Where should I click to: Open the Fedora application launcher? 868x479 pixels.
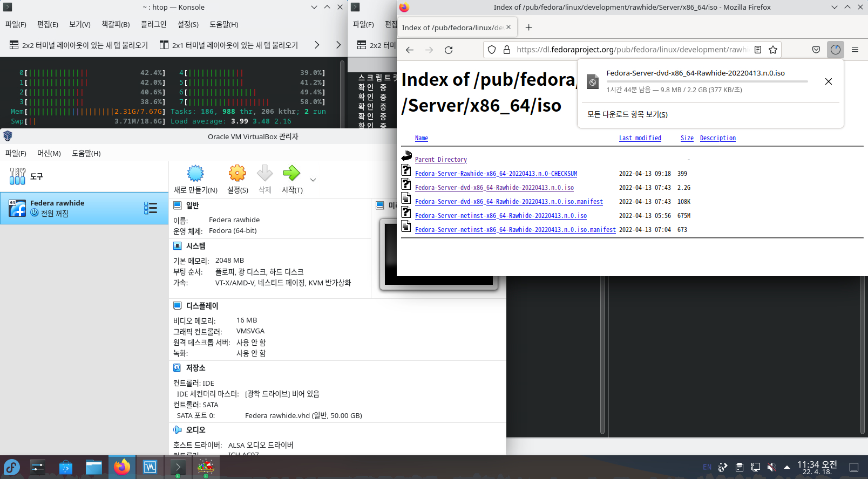12,467
